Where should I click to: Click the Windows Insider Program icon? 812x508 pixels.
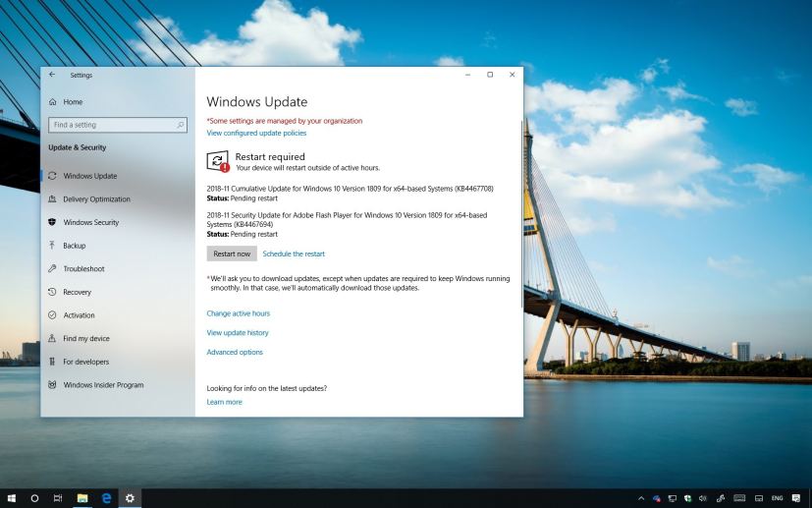(x=52, y=385)
